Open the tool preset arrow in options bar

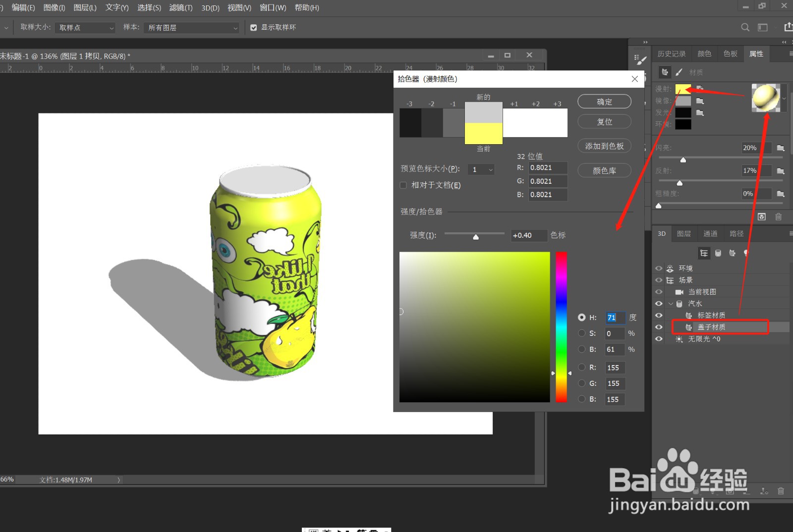point(6,28)
